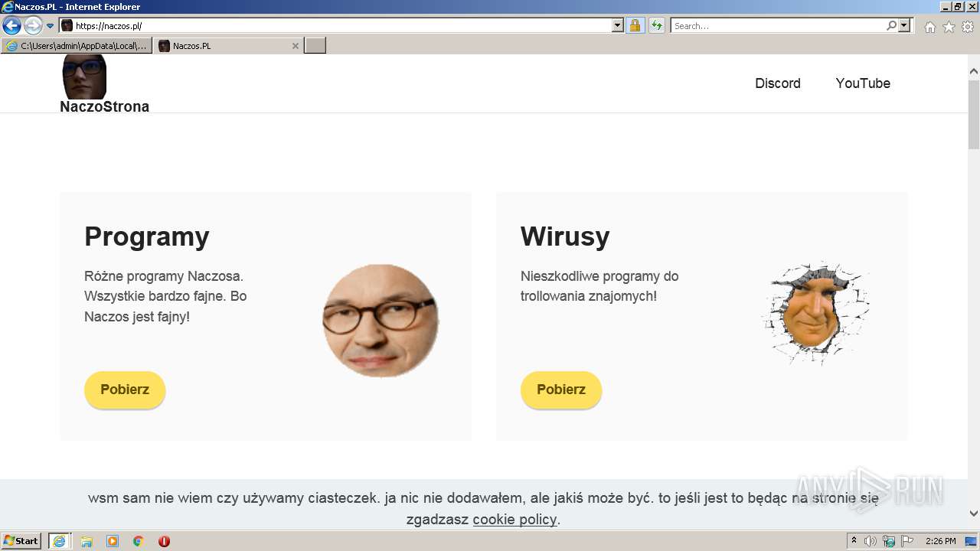Click the scrollbar down arrow
The height and width of the screenshot is (551, 980).
[x=974, y=514]
